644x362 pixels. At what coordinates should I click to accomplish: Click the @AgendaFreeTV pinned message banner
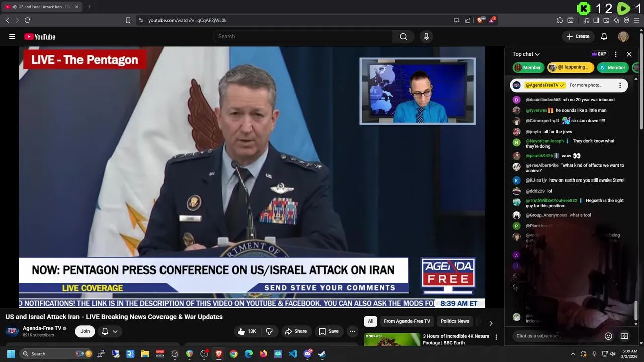tap(569, 85)
